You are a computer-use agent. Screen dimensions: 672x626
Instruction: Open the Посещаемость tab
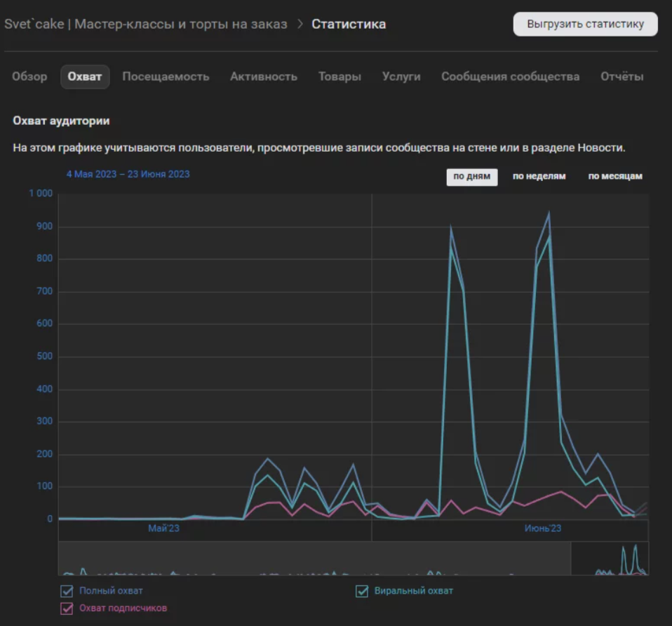click(x=166, y=76)
